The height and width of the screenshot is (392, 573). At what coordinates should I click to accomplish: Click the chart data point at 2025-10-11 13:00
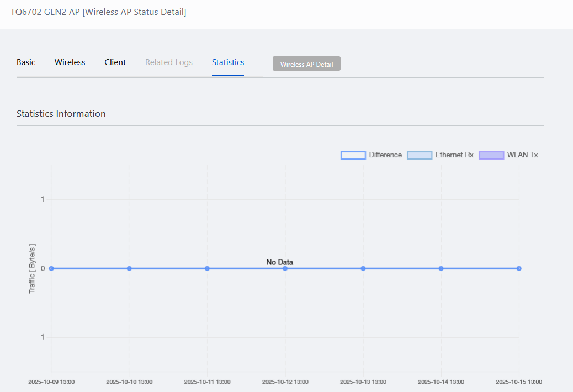click(207, 268)
